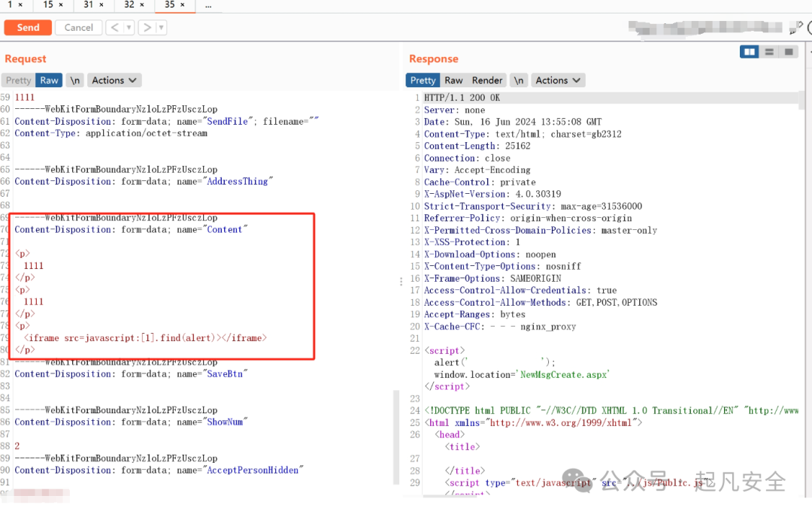This screenshot has height=514, width=812.
Task: Click the Cache-Control: private header
Action: pos(480,182)
